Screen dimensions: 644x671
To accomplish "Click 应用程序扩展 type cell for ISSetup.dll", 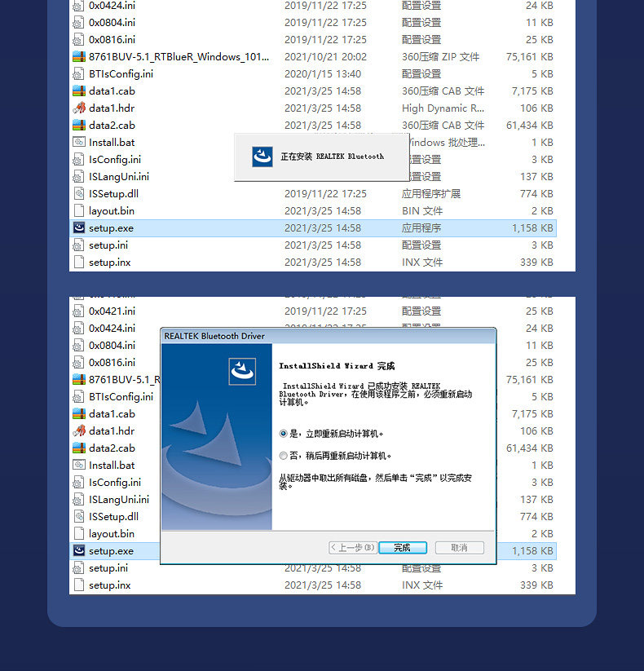I will 431,193.
